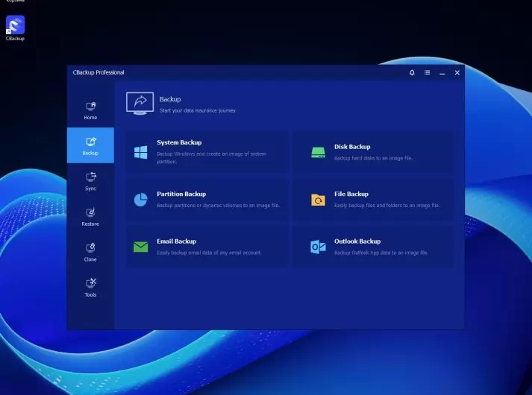Click 'Start your data insurance journey' subtitle

pyautogui.click(x=198, y=110)
